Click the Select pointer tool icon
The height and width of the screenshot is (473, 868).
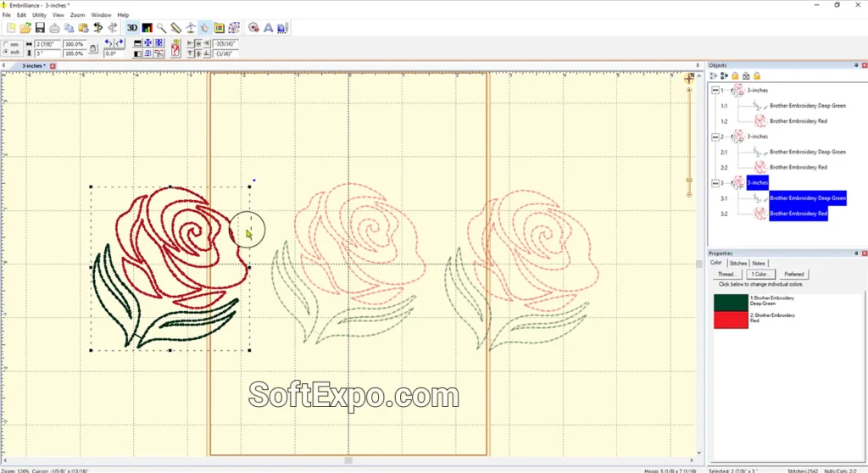[204, 28]
